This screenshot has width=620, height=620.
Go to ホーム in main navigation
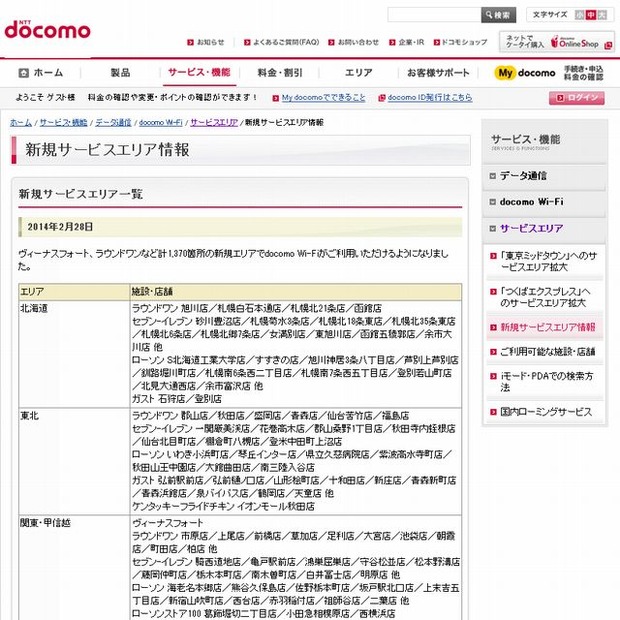pyautogui.click(x=41, y=73)
